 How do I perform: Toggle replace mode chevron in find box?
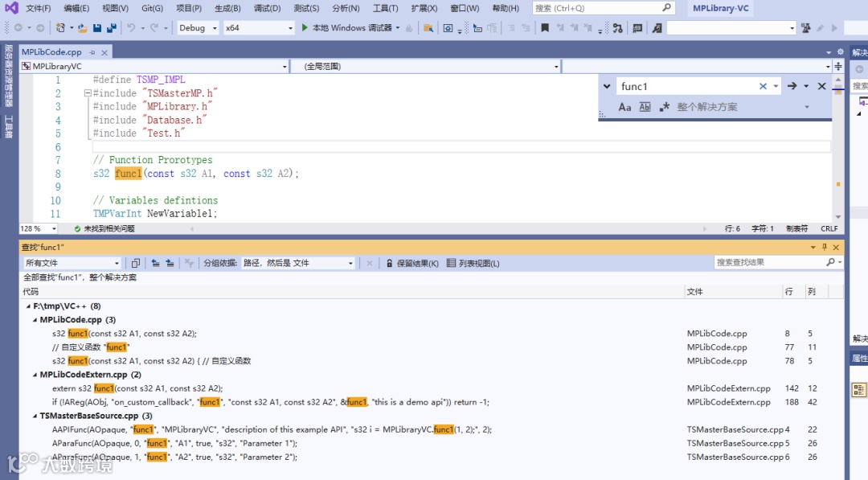click(x=607, y=86)
